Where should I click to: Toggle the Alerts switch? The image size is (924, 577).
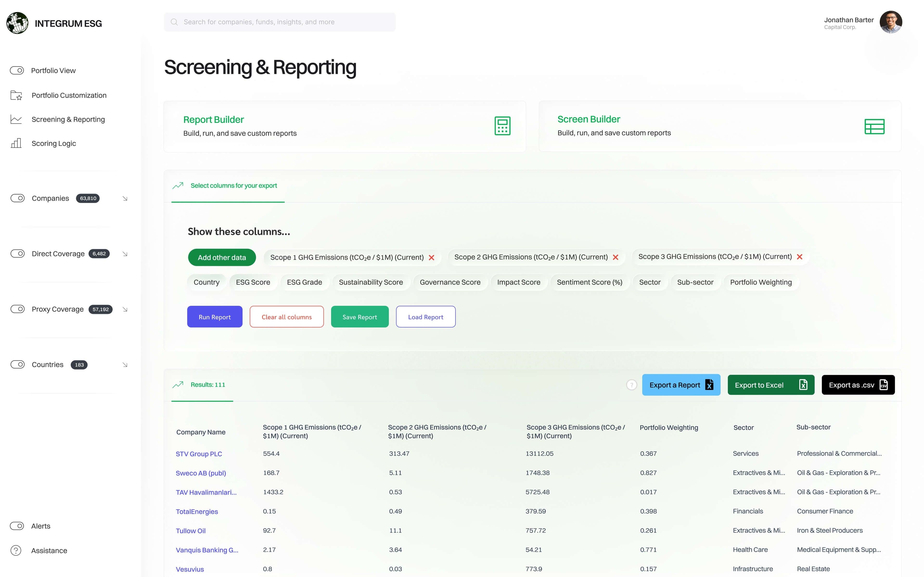[17, 526]
